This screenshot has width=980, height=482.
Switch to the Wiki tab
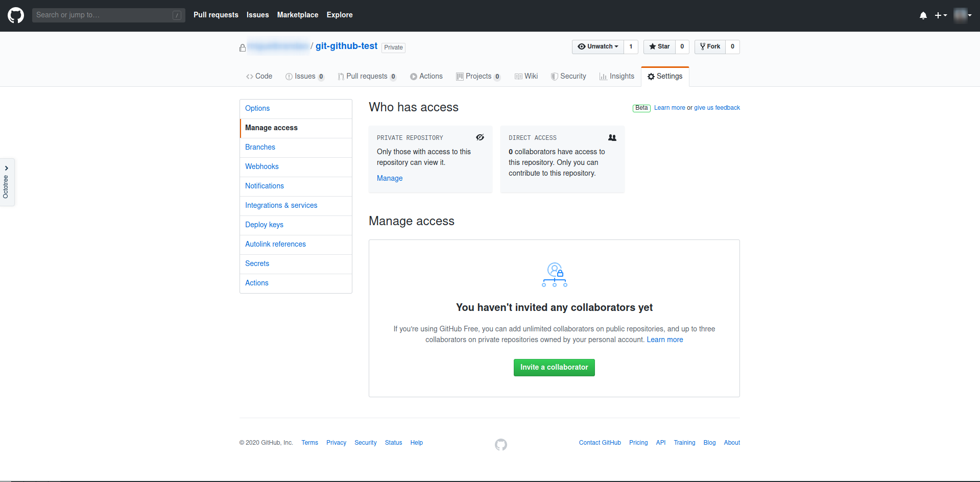(526, 76)
